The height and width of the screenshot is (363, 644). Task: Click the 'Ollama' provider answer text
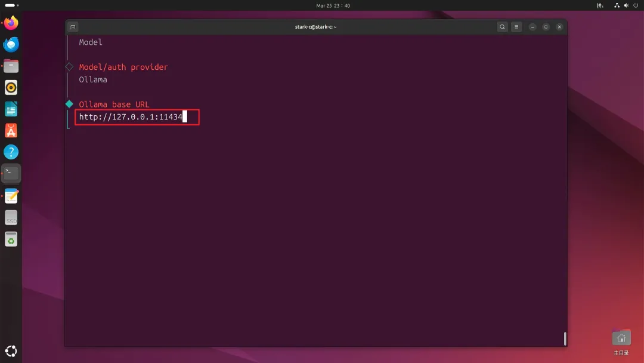pos(93,79)
